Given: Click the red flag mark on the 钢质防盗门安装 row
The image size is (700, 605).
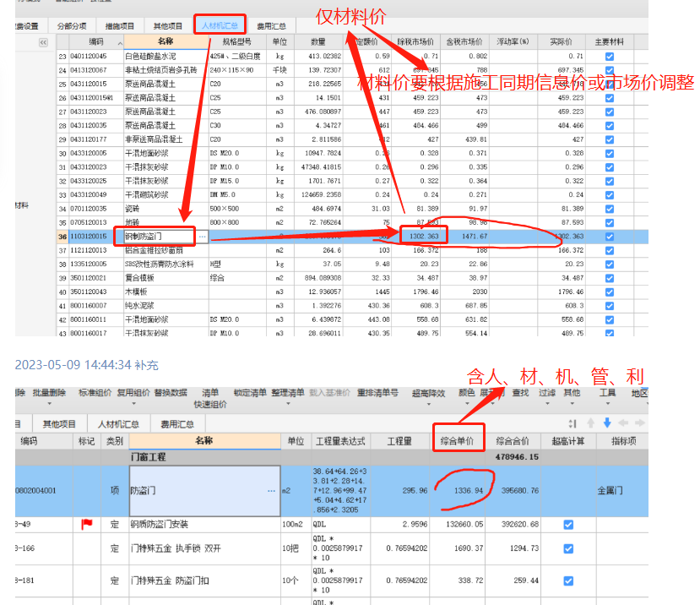Looking at the screenshot, I should coord(87,524).
